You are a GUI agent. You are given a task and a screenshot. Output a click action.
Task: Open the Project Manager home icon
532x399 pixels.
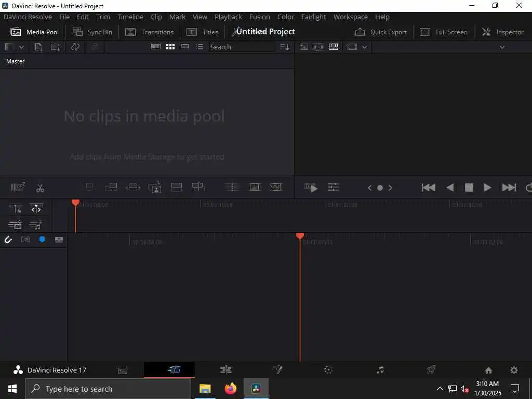(x=488, y=370)
